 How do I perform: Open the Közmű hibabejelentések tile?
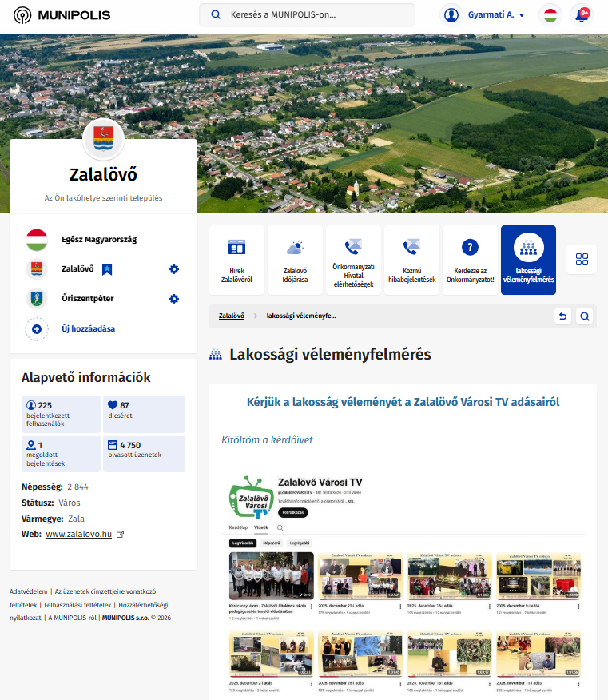[x=411, y=260]
